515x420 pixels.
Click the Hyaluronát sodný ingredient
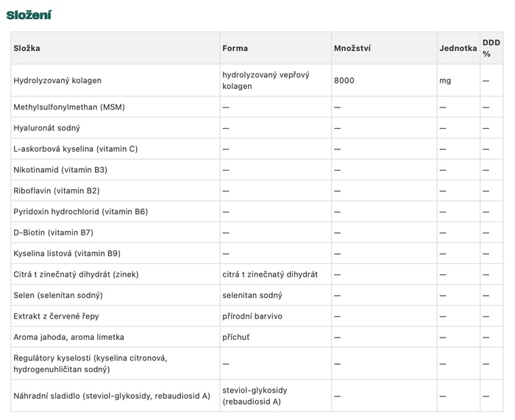pos(46,128)
